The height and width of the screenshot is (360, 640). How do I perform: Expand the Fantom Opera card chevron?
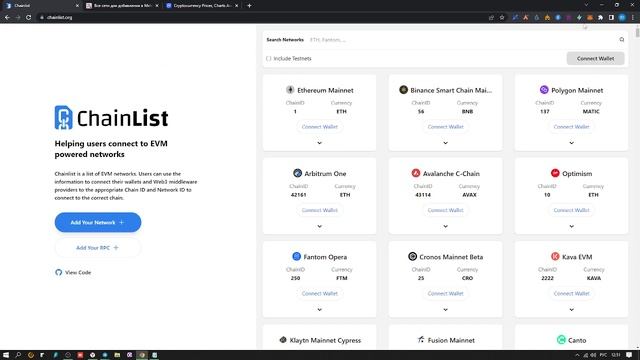click(x=320, y=309)
